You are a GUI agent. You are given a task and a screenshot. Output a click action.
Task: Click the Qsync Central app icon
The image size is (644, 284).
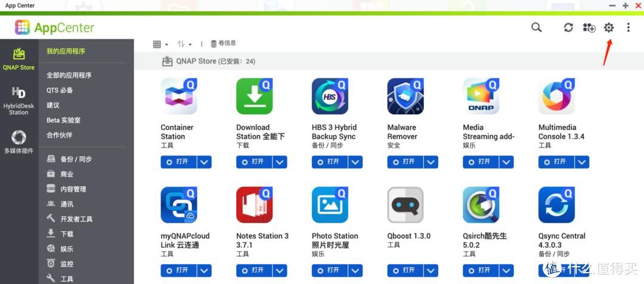pyautogui.click(x=556, y=205)
